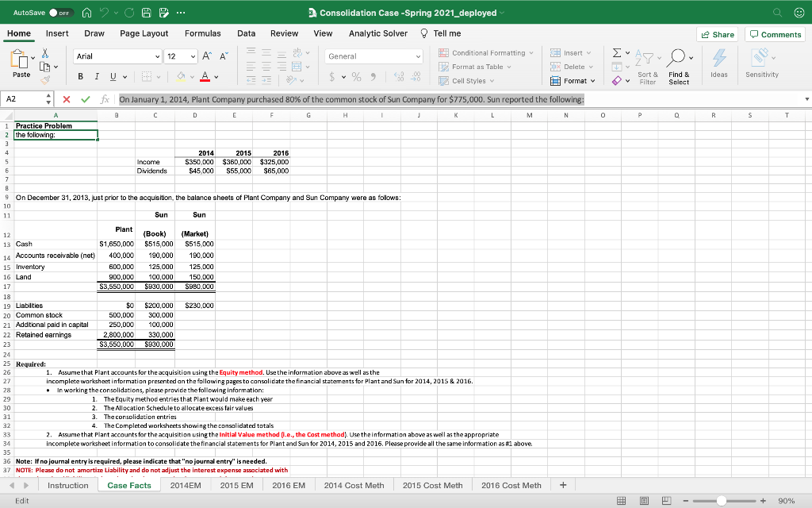Apply italic formatting
The width and height of the screenshot is (812, 508).
(96, 76)
